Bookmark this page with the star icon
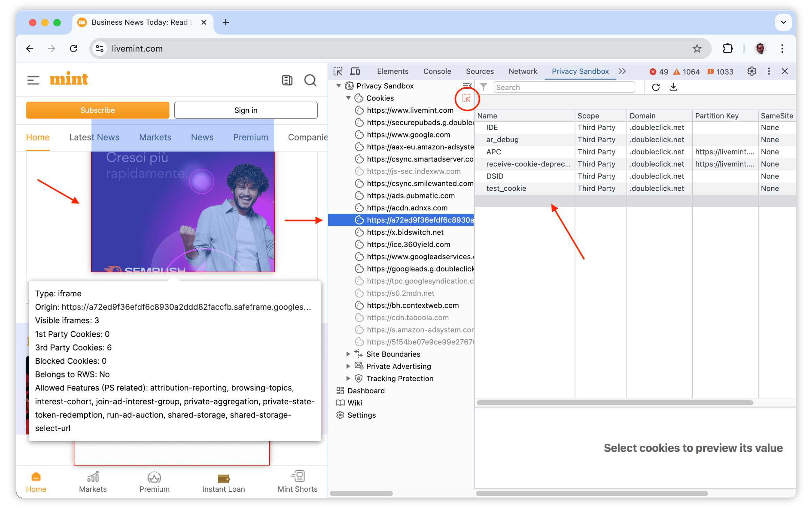Image resolution: width=812 pixels, height=508 pixels. [697, 49]
